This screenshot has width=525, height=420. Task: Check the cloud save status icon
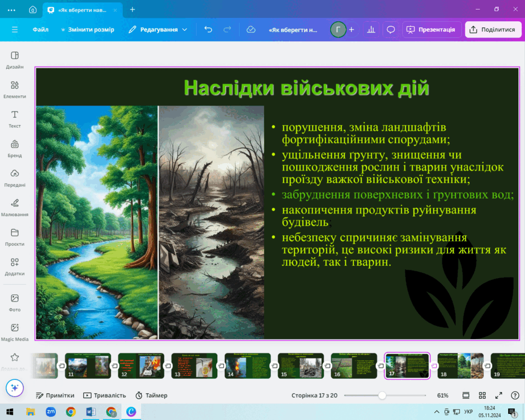pos(251,30)
